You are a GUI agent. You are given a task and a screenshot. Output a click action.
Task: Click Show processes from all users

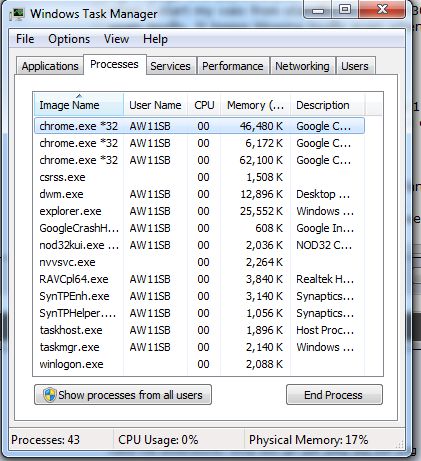click(123, 395)
